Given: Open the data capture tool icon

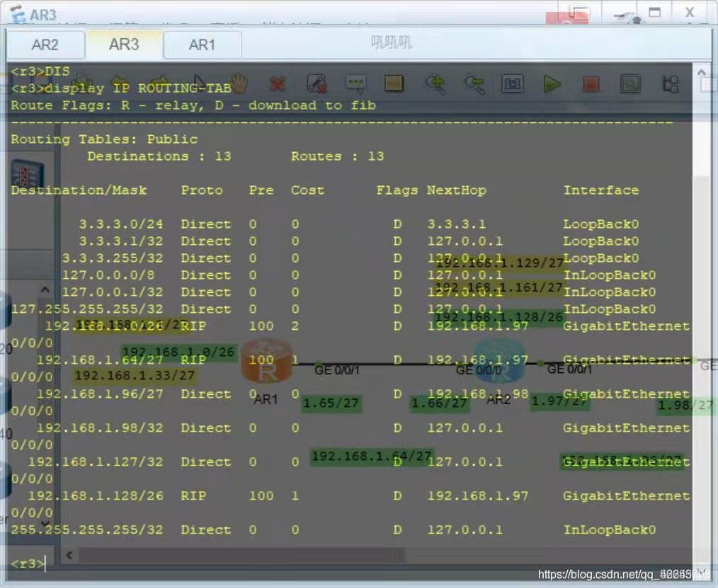Looking at the screenshot, I should point(630,83).
